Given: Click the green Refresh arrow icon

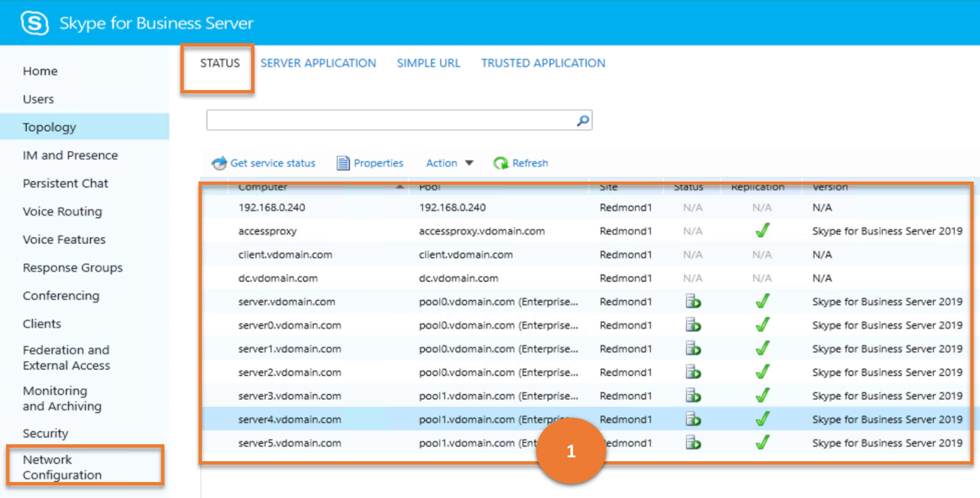Looking at the screenshot, I should [501, 163].
